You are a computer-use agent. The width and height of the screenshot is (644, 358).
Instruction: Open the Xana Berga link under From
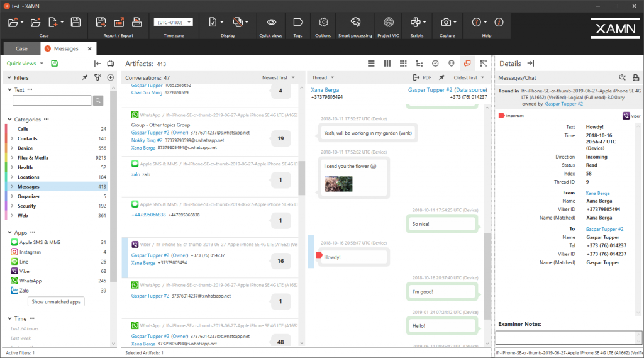click(597, 193)
